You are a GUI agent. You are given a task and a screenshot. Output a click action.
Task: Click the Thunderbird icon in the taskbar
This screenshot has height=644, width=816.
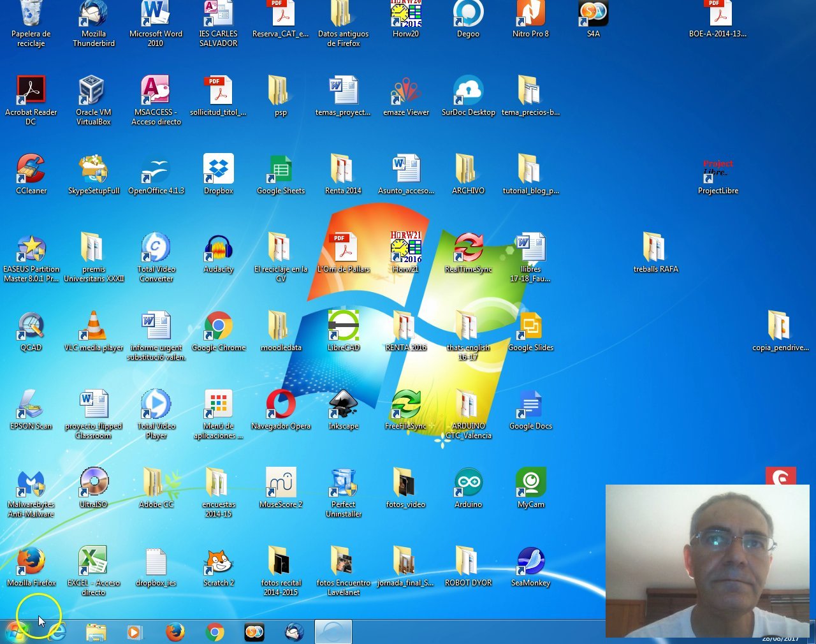(294, 632)
